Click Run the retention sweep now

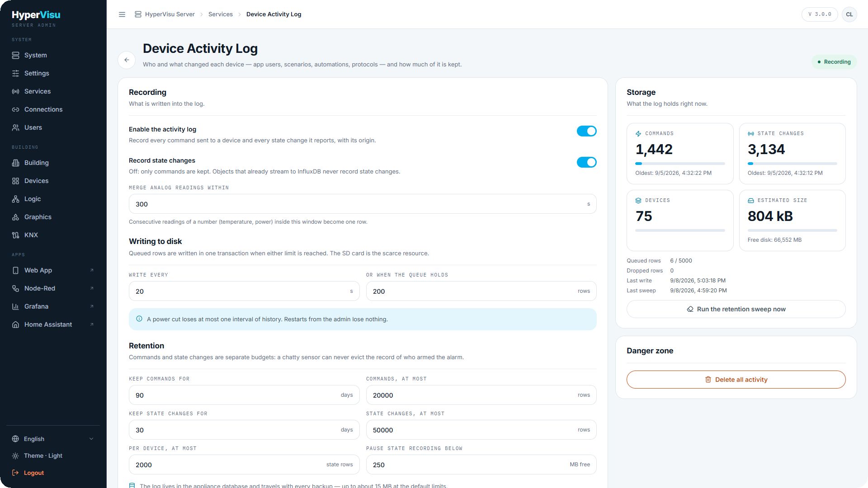(x=736, y=309)
